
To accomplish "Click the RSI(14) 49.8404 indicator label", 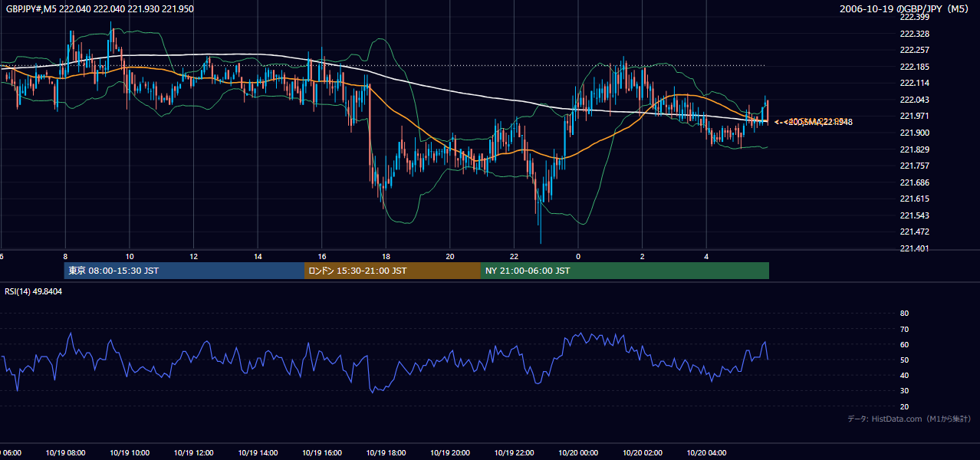I will pos(34,291).
